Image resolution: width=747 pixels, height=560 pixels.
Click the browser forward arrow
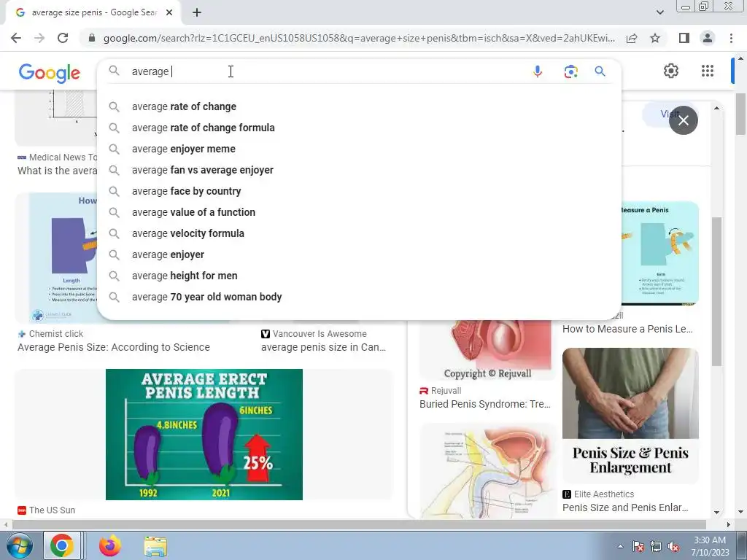39,38
